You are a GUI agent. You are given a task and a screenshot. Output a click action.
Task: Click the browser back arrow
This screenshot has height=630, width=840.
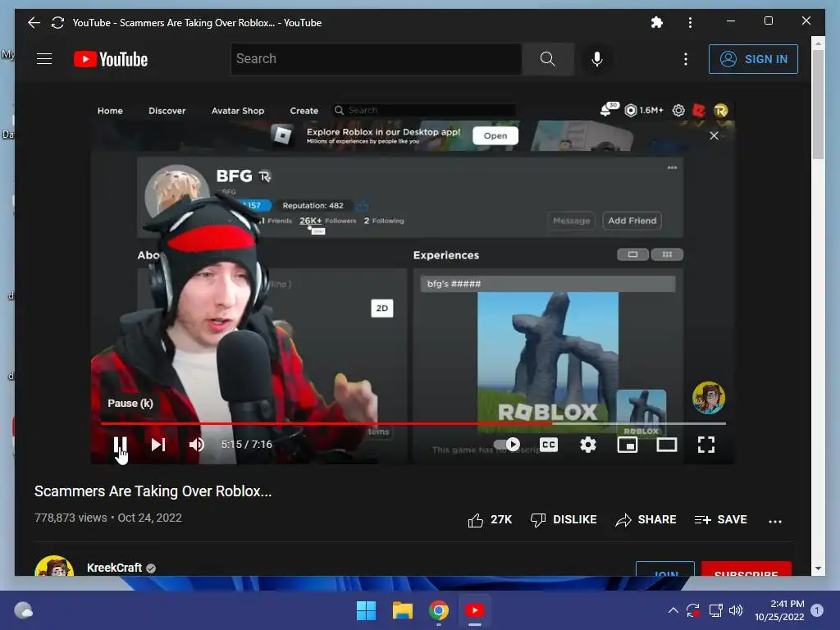pos(34,22)
